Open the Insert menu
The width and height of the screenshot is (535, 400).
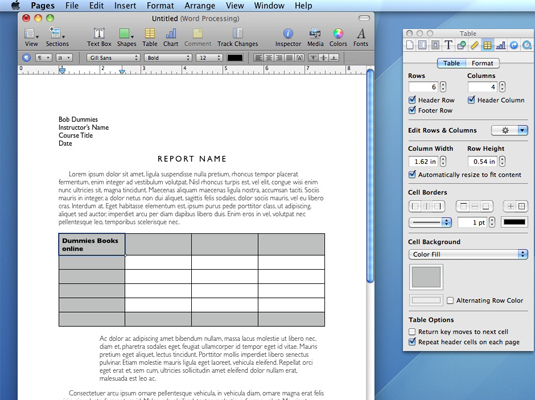click(125, 5)
